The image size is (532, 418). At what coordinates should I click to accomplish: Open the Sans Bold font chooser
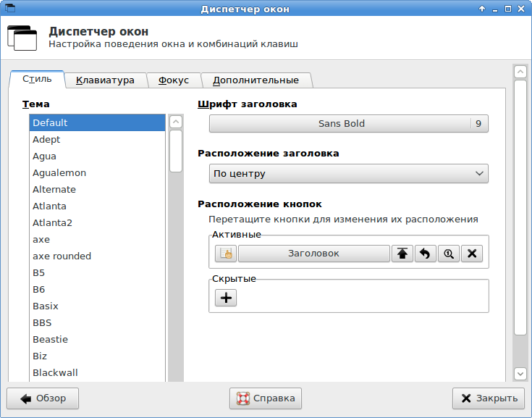point(348,124)
